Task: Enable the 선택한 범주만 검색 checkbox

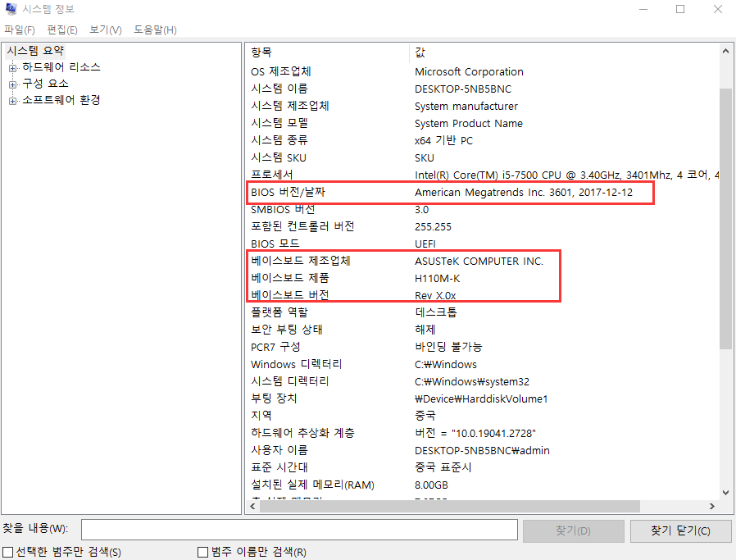Action: (6, 553)
